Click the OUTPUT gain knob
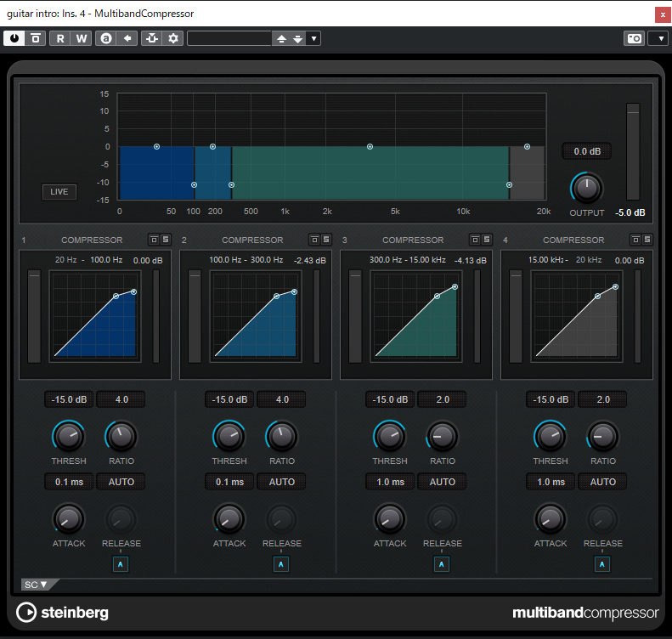The height and width of the screenshot is (639, 672). click(x=587, y=188)
